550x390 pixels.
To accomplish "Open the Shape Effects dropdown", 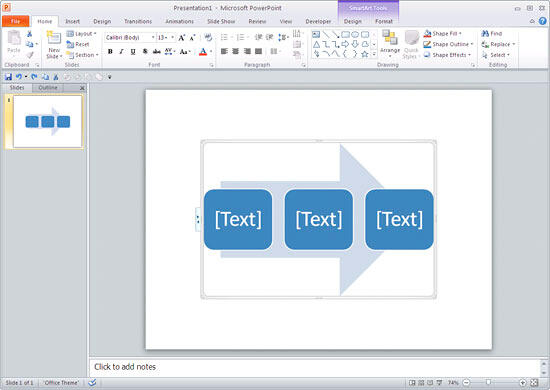I will click(447, 55).
